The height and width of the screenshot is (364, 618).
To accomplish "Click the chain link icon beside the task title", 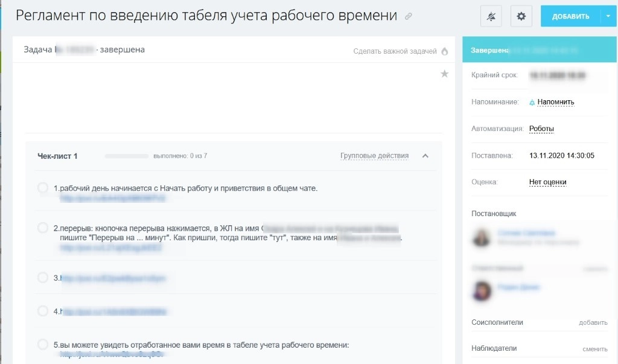I will pos(408,15).
